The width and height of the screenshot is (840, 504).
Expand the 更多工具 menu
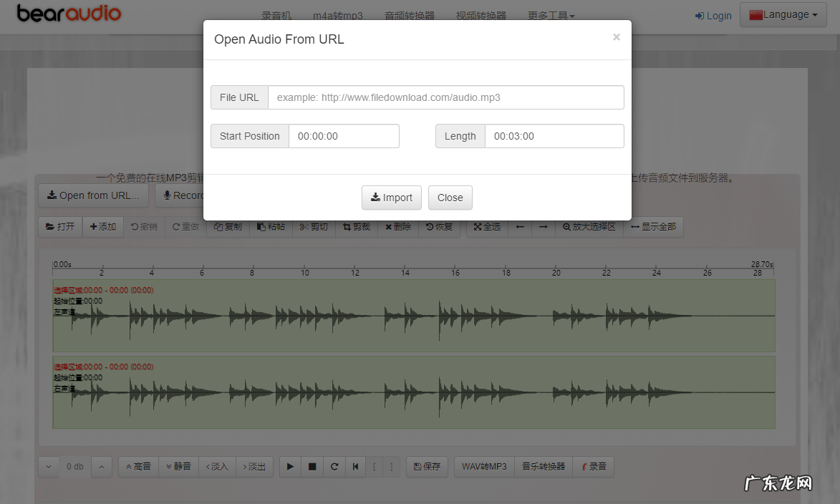[x=551, y=16]
